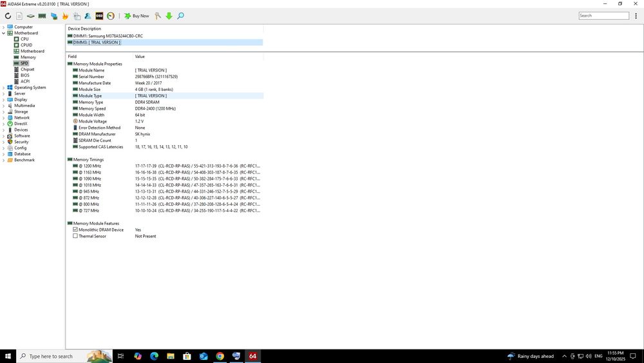Viewport: 644px width, 363px height.
Task: Click the green down arrow update icon
Action: (x=169, y=16)
